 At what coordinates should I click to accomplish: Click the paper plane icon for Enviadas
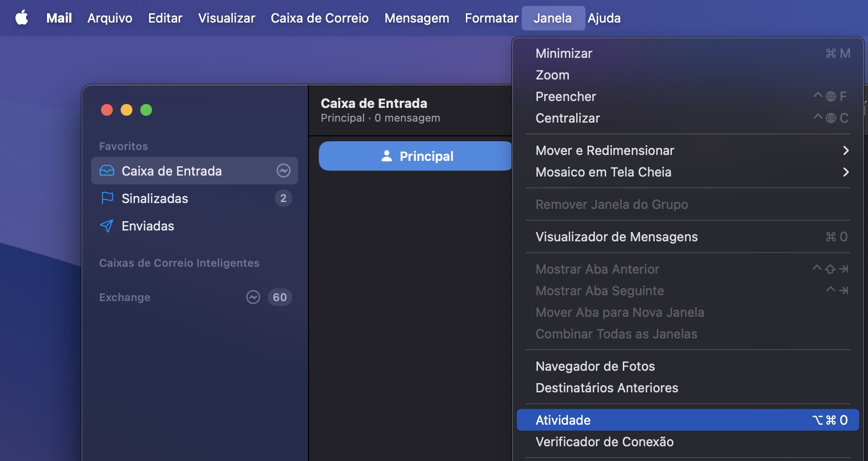click(107, 226)
